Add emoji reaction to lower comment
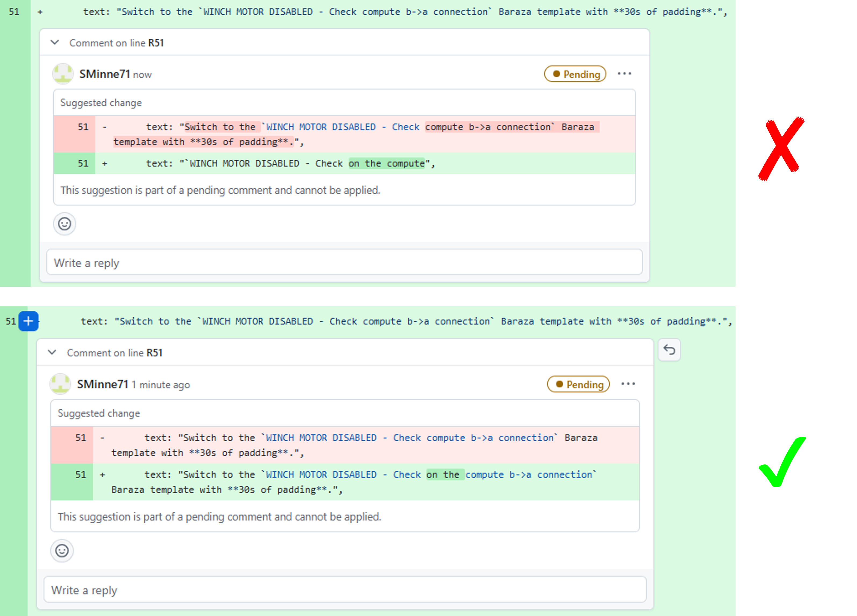 pyautogui.click(x=62, y=551)
